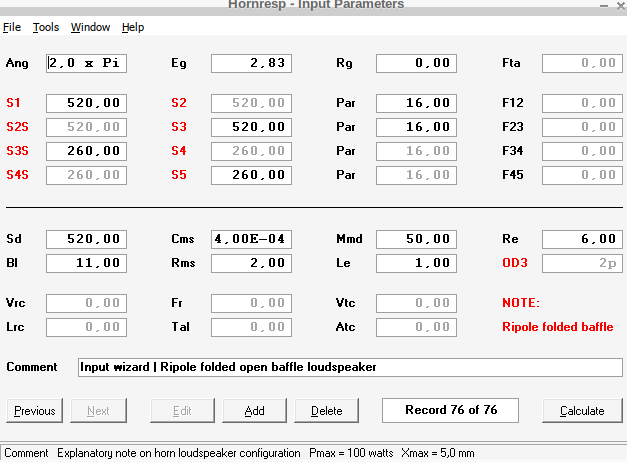
Task: Click the disabled S4S field
Action: coord(86,175)
